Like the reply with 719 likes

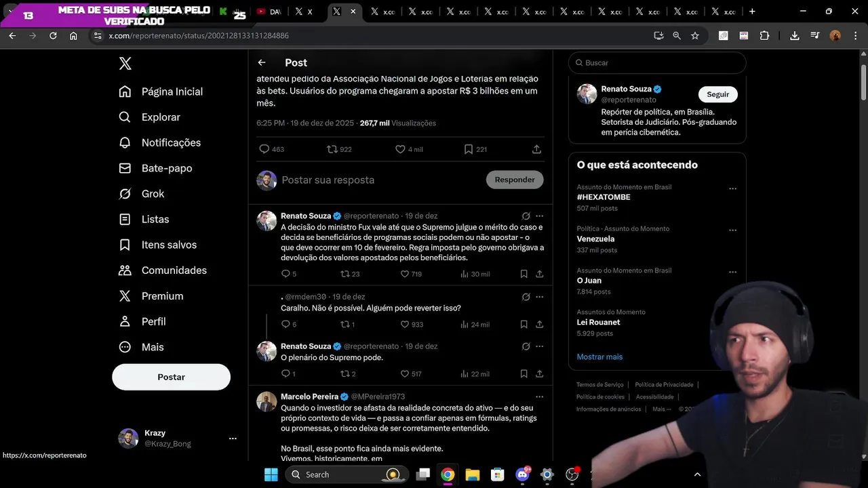coord(411,274)
